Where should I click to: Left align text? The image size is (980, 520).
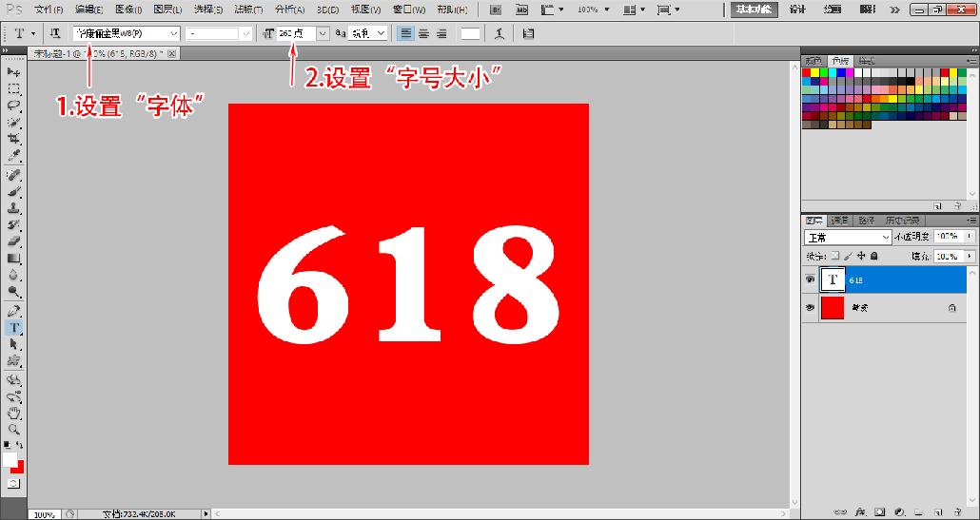406,33
